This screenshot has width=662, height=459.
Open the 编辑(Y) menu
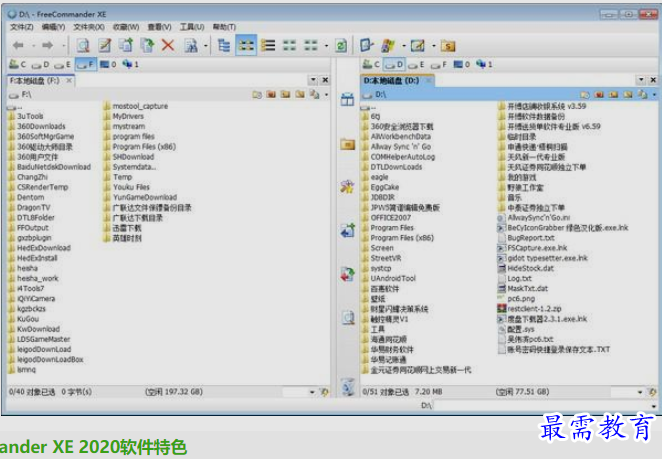(x=53, y=27)
